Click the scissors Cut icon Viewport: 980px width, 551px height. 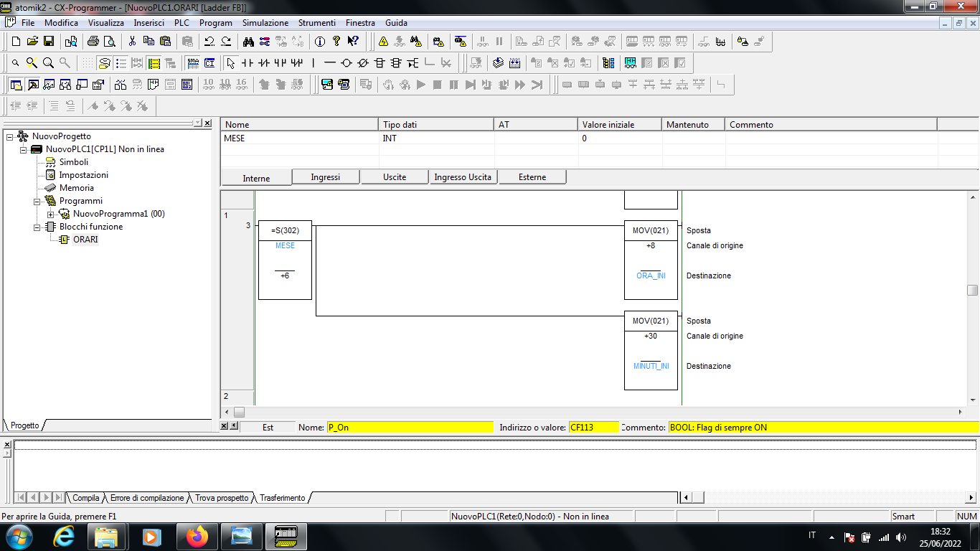coord(132,42)
